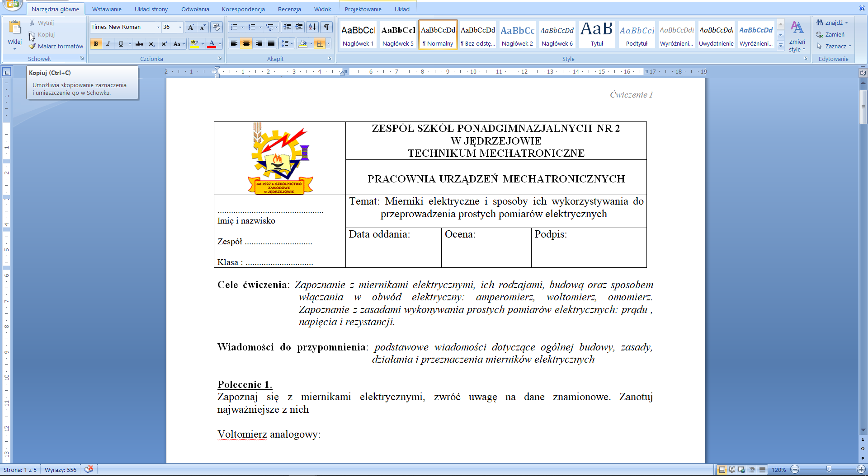The height and width of the screenshot is (476, 868).
Task: Click the sort A-Z icon
Action: tap(312, 27)
